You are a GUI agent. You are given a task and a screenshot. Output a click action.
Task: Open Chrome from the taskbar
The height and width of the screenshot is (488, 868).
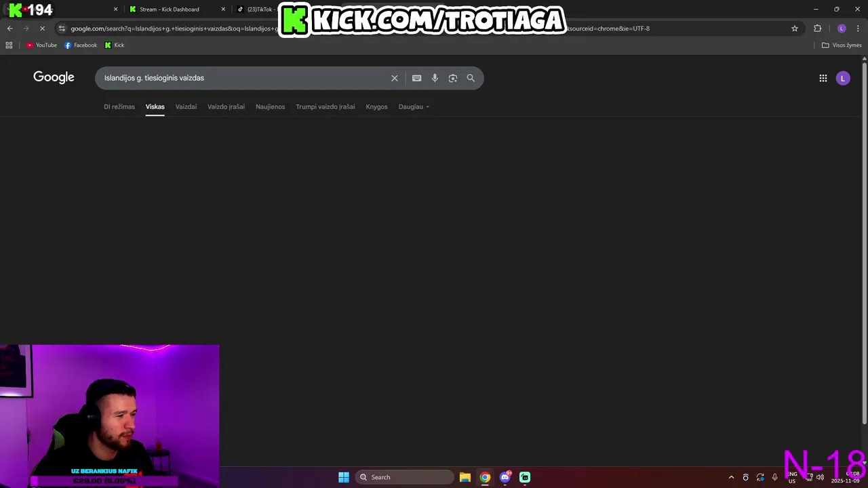click(485, 477)
